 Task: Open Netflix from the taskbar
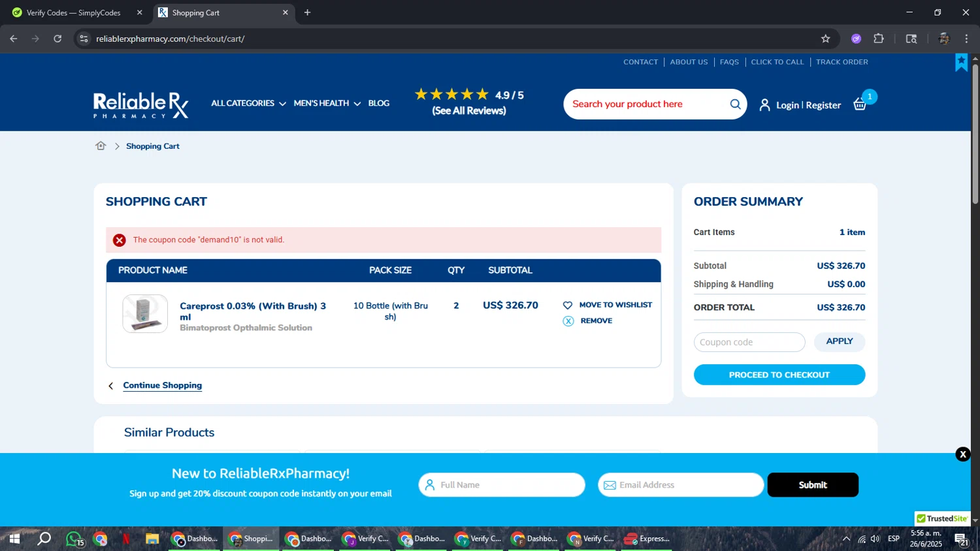tap(126, 539)
